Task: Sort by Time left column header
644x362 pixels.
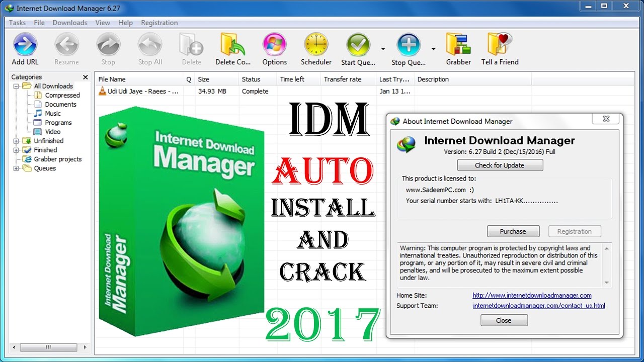Action: [x=298, y=79]
